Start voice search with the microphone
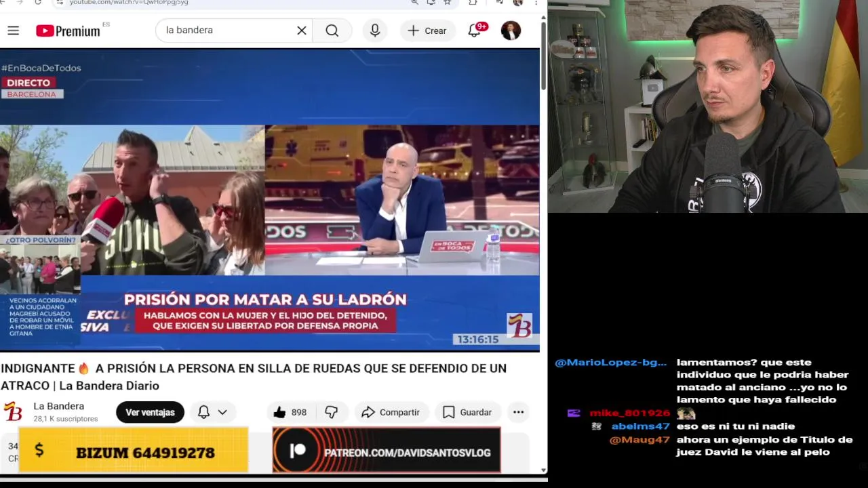The width and height of the screenshot is (868, 488). pyautogui.click(x=375, y=30)
